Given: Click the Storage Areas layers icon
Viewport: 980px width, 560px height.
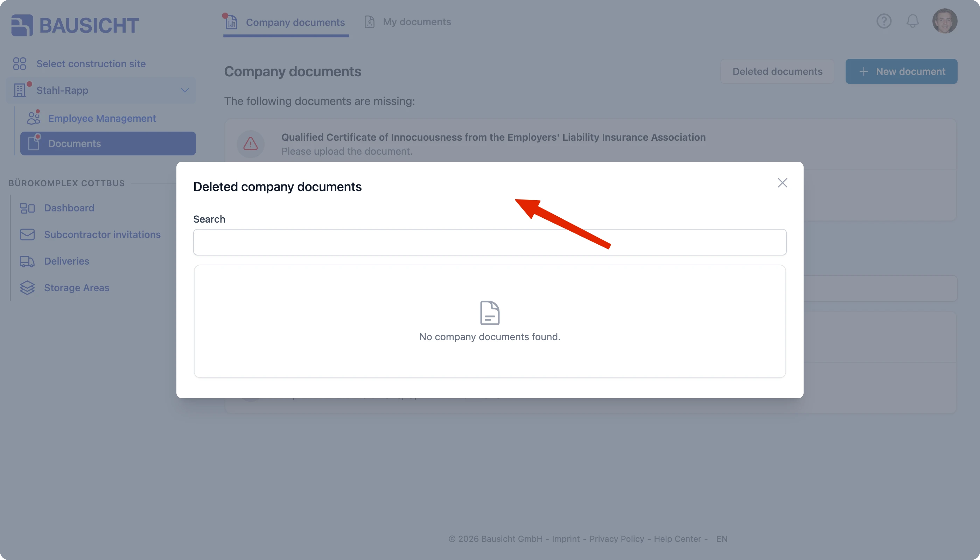Looking at the screenshot, I should [x=27, y=288].
